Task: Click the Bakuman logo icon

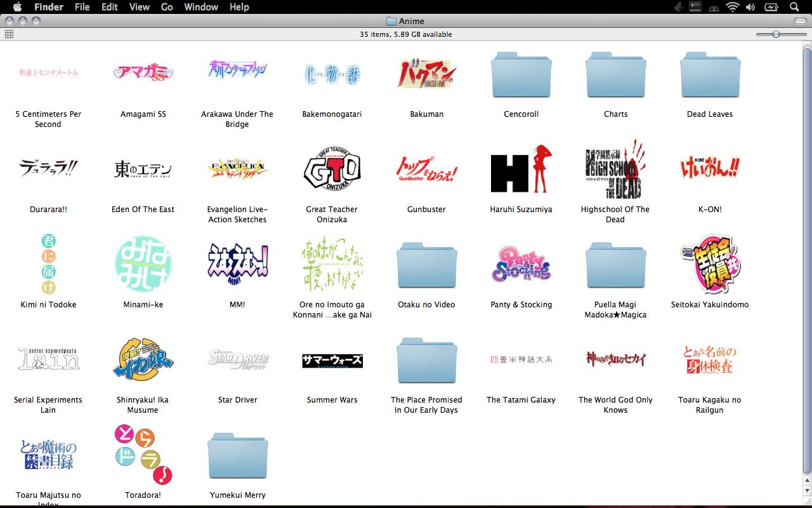Action: 427,74
